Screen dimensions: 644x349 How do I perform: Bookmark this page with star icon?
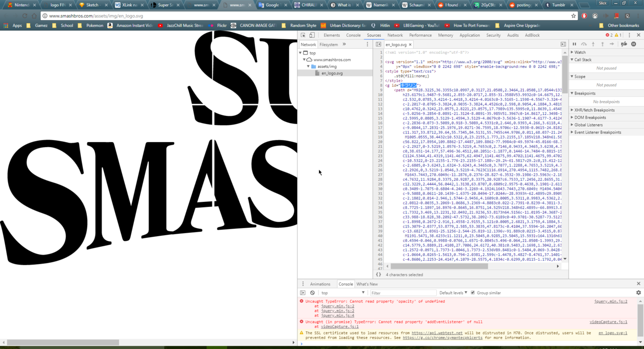tap(574, 16)
